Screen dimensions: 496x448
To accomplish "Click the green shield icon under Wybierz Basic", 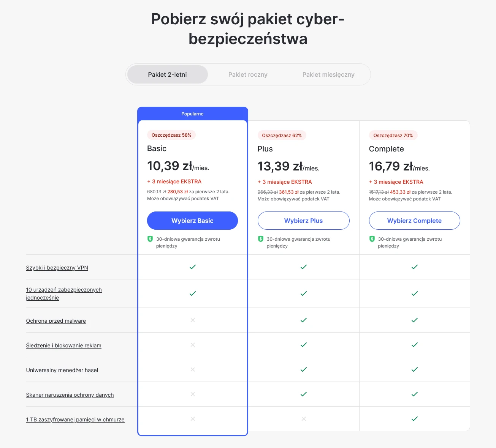I will (150, 239).
